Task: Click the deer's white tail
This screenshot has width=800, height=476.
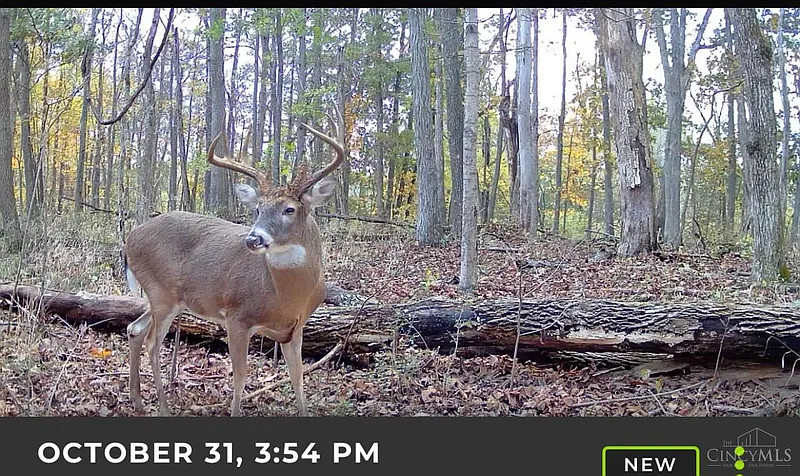Action: [132, 278]
